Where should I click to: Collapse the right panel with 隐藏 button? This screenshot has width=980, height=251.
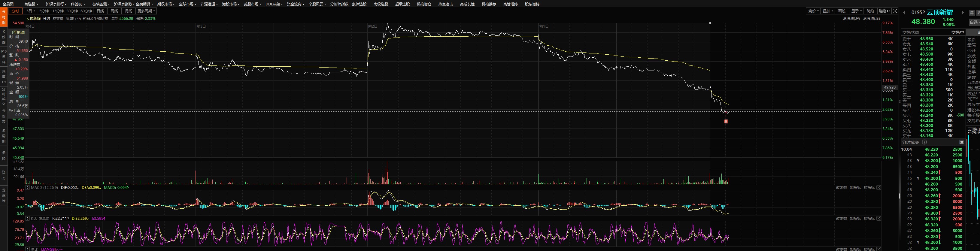[884, 11]
